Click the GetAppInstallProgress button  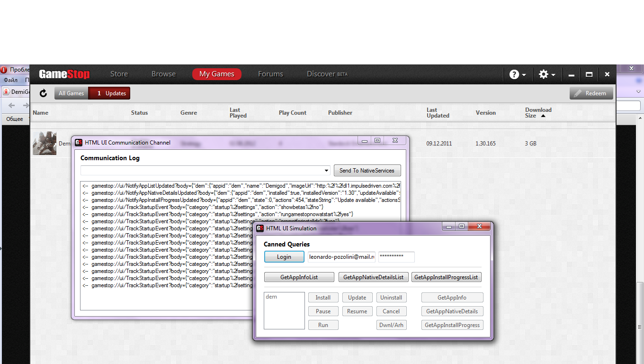452,325
